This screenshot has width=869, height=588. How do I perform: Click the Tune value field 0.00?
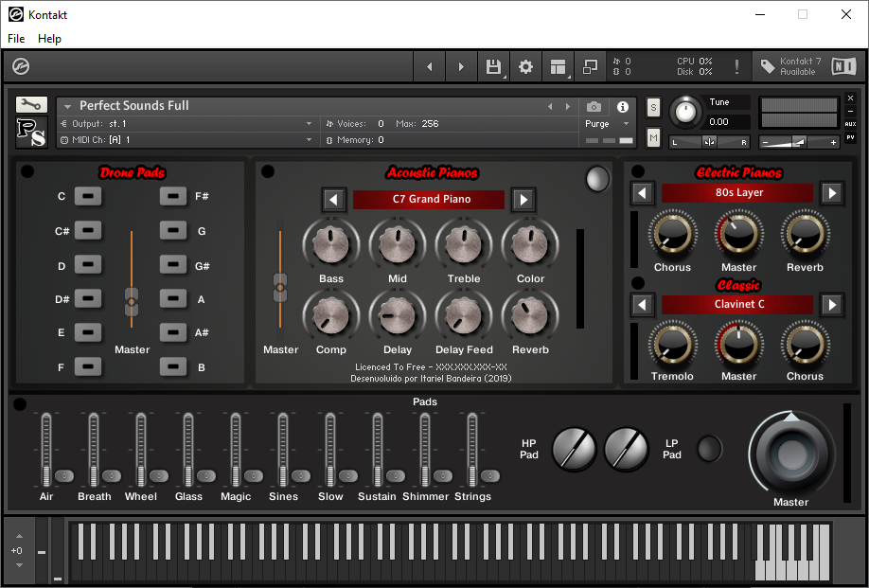click(x=729, y=122)
